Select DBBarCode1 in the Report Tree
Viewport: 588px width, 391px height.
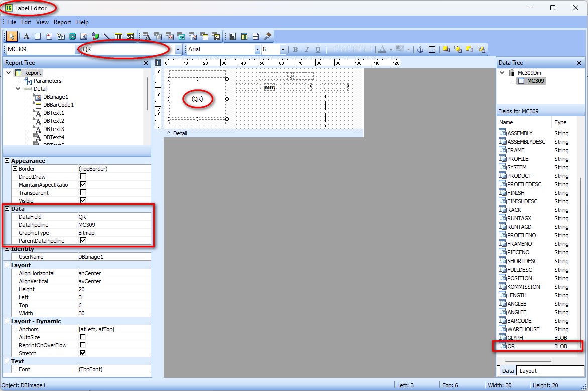coord(58,105)
